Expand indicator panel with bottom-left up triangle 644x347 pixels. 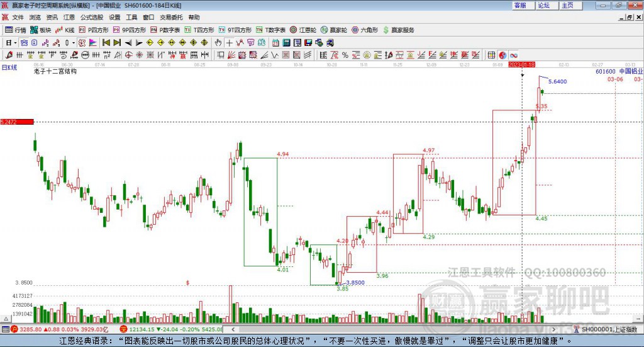point(6,319)
